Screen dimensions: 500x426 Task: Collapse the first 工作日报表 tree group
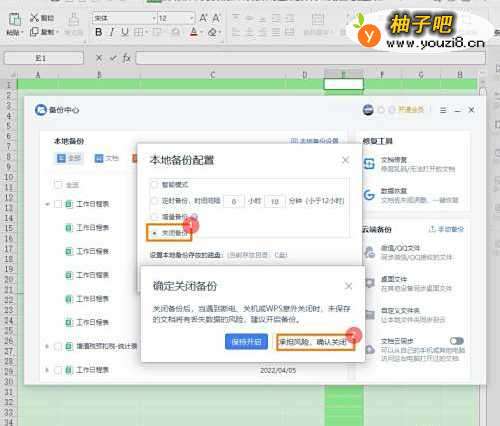click(47, 204)
